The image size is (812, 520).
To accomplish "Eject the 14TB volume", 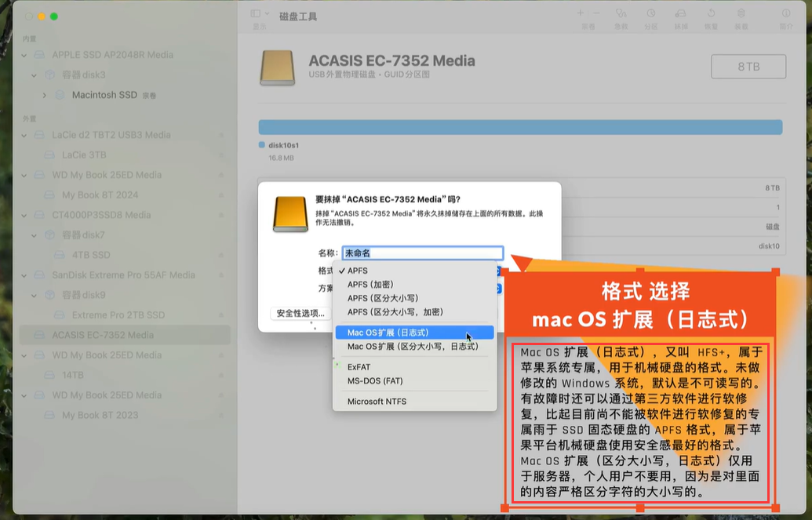I will (221, 375).
